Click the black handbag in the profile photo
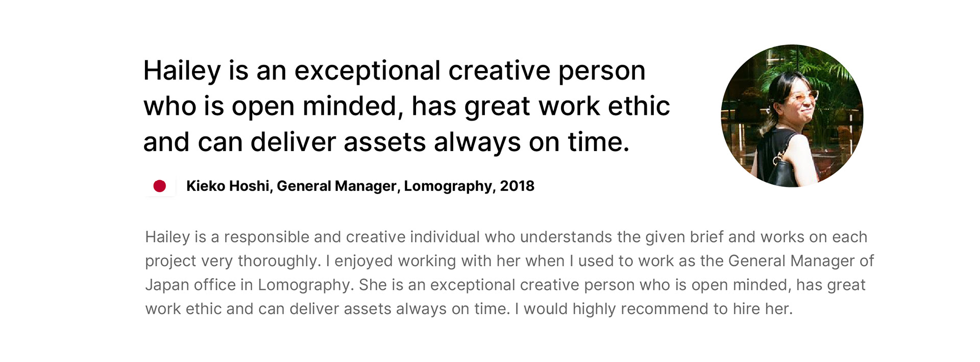This screenshot has height=362, width=980. tap(782, 171)
